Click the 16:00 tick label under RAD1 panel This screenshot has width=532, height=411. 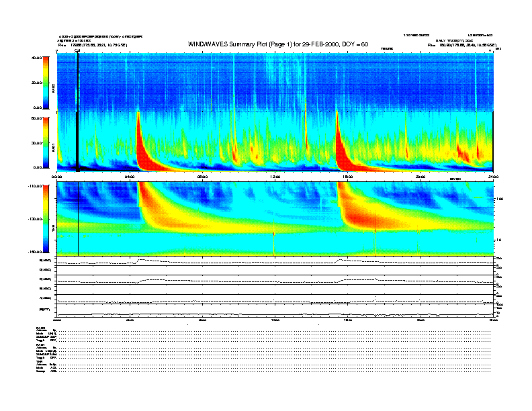tap(348, 177)
